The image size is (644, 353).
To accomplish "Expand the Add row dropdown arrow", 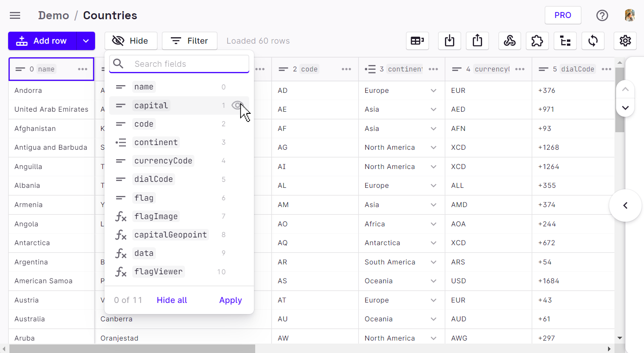I will click(x=86, y=41).
